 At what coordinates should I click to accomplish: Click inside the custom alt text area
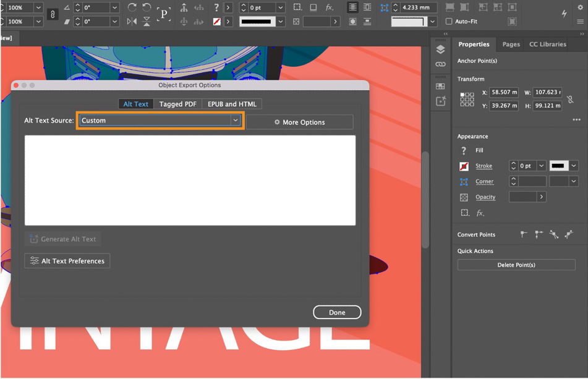pos(190,181)
